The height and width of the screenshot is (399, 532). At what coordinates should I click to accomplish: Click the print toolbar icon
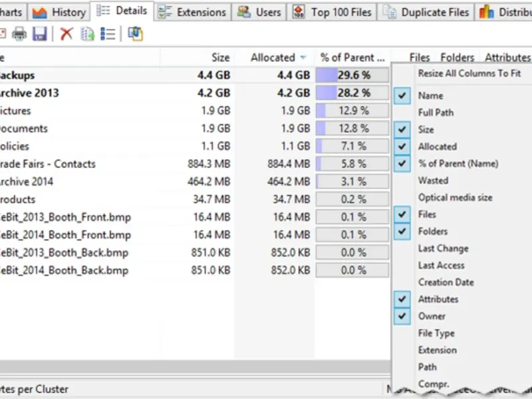point(19,34)
